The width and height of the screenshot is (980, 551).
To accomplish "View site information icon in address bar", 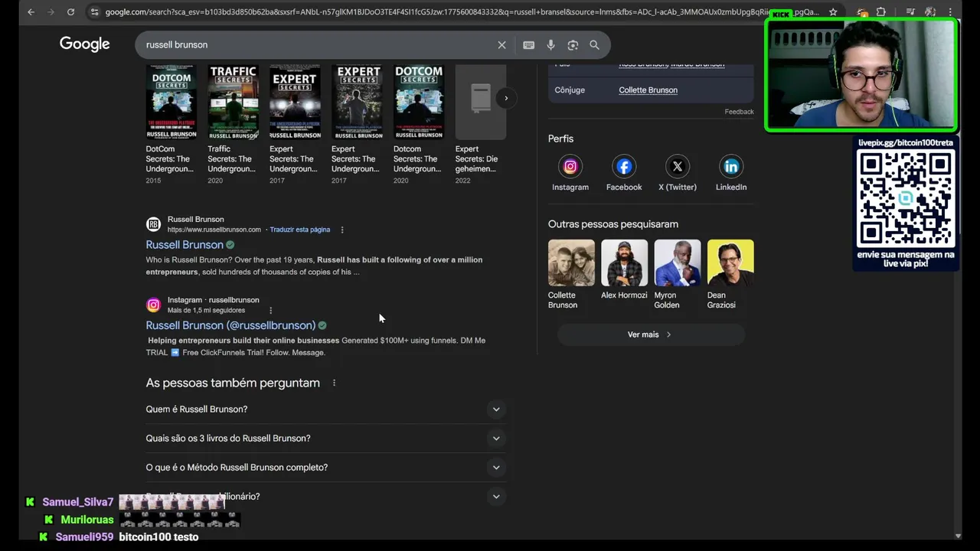I will click(94, 12).
